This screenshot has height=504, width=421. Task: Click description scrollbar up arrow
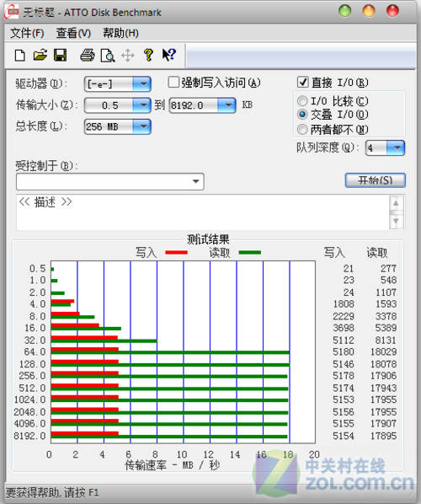[396, 203]
